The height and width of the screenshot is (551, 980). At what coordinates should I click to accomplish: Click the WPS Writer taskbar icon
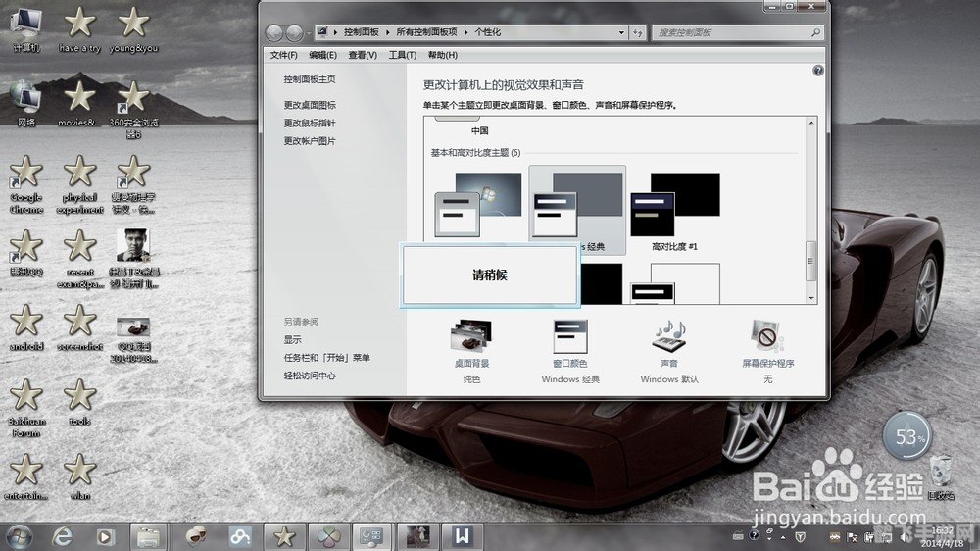click(x=462, y=536)
